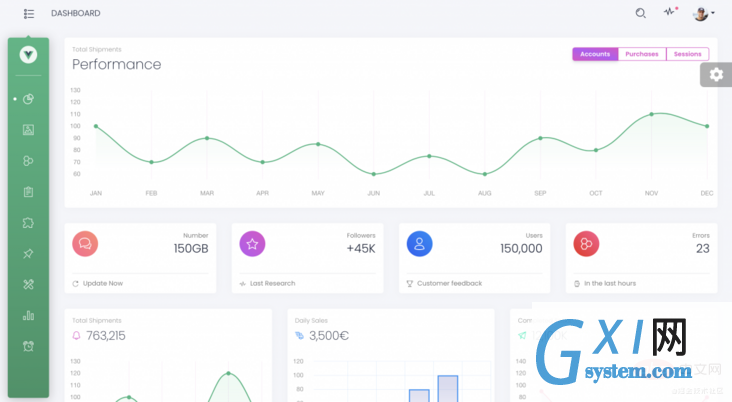Click the DASHBOARD title text
Viewport: 732px width, 402px height.
[x=76, y=14]
